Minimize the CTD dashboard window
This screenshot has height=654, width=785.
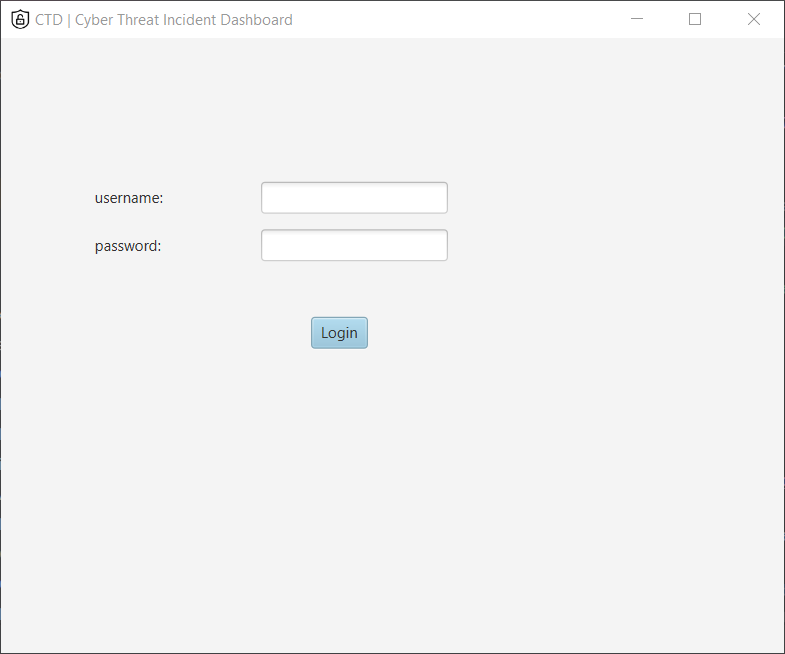[636, 19]
